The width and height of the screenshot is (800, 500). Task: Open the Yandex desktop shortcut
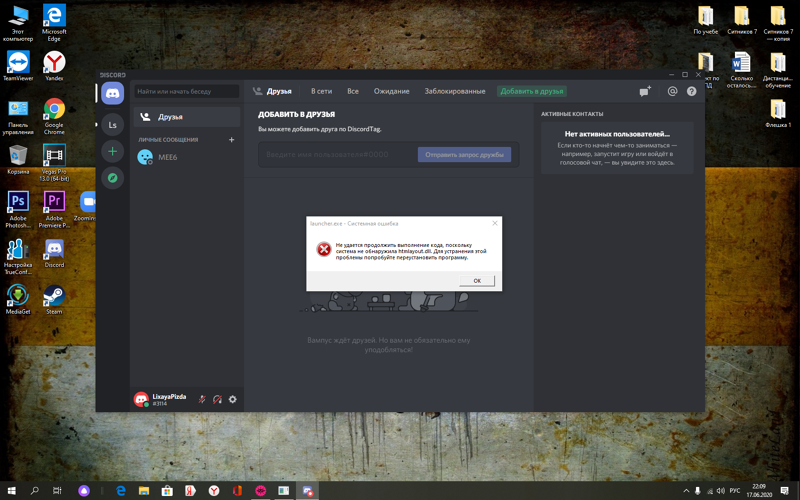(x=54, y=66)
